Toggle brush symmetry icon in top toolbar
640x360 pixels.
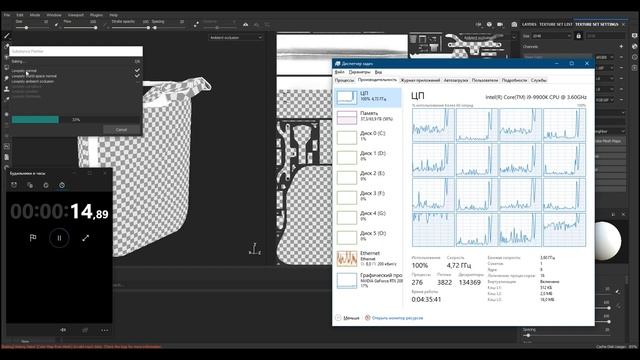tap(245, 24)
